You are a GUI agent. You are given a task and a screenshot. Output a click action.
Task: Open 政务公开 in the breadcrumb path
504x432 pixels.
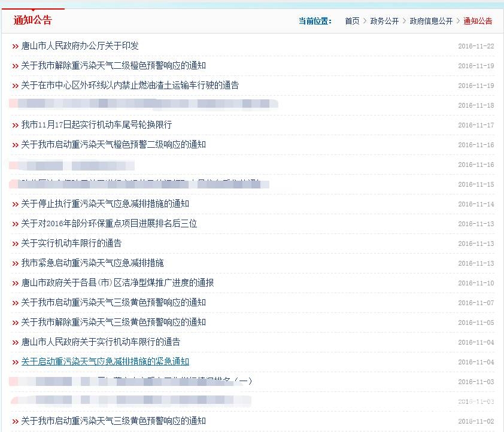pos(384,21)
